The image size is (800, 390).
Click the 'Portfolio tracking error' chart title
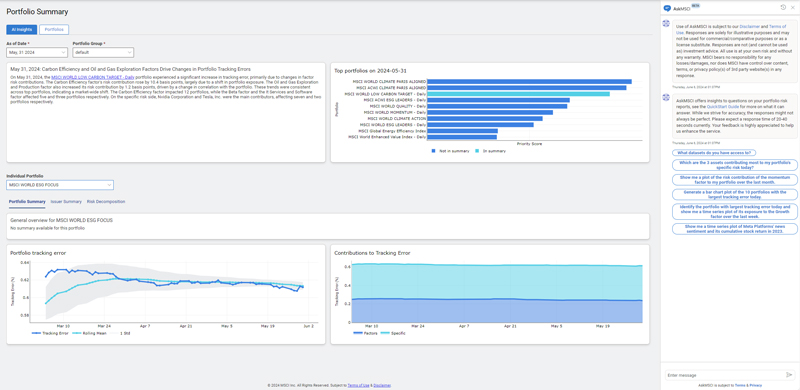click(x=38, y=253)
